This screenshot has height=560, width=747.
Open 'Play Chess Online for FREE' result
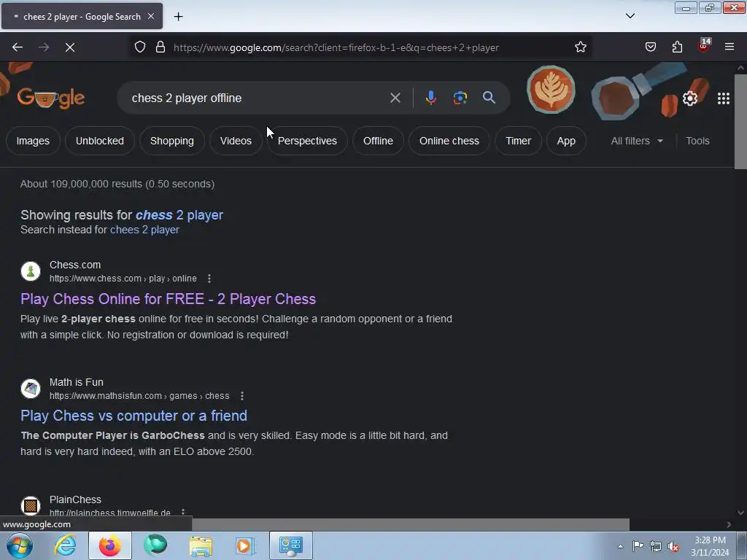169,299
